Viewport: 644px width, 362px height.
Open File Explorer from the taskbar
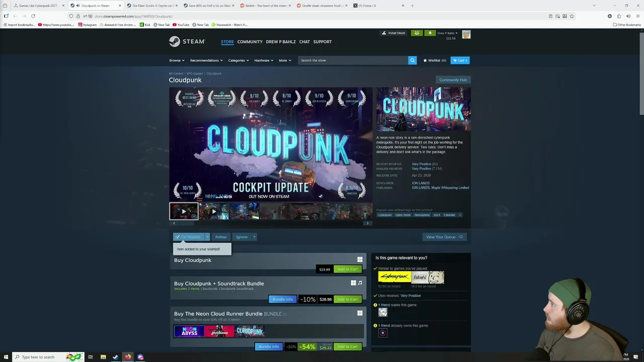pyautogui.click(x=103, y=357)
